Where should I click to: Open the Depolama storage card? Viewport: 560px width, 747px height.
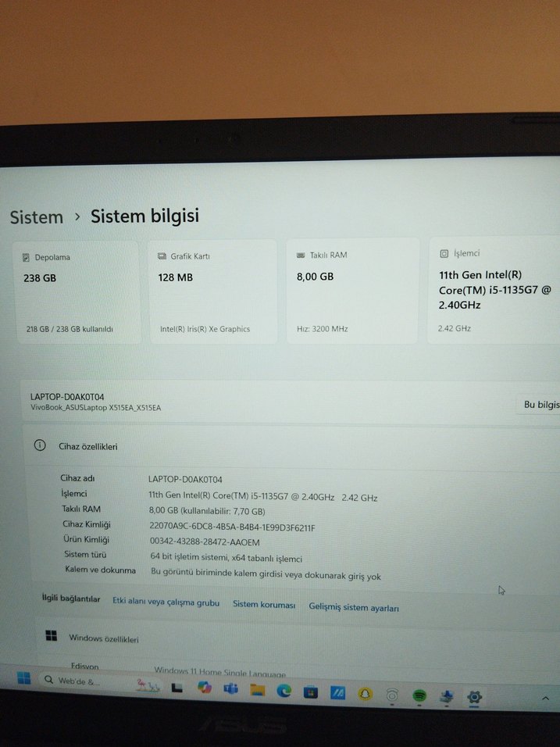point(78,292)
